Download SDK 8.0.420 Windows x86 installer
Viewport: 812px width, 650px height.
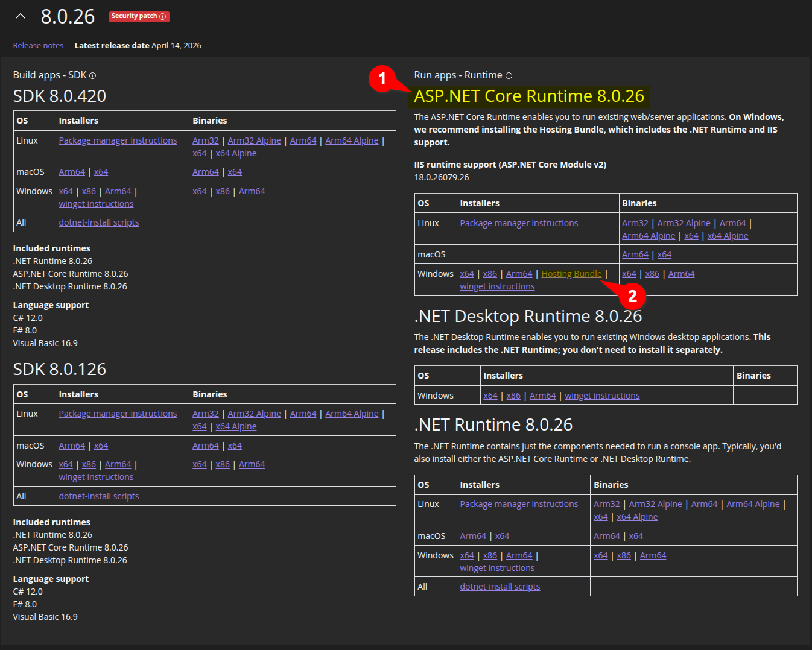pyautogui.click(x=89, y=191)
